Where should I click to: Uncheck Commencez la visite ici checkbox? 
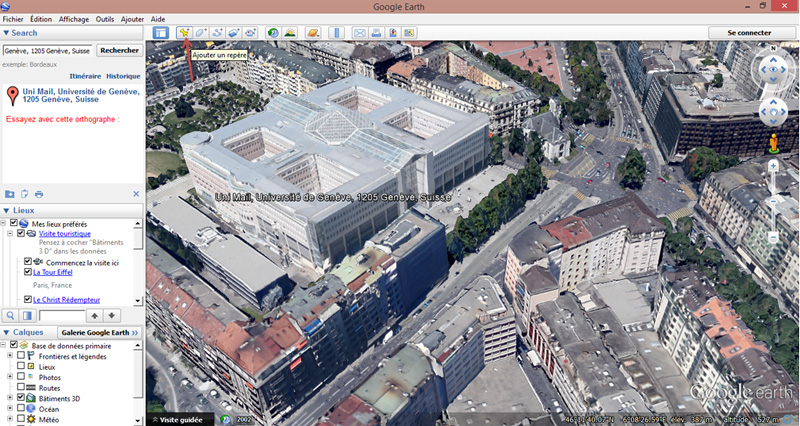tap(28, 262)
